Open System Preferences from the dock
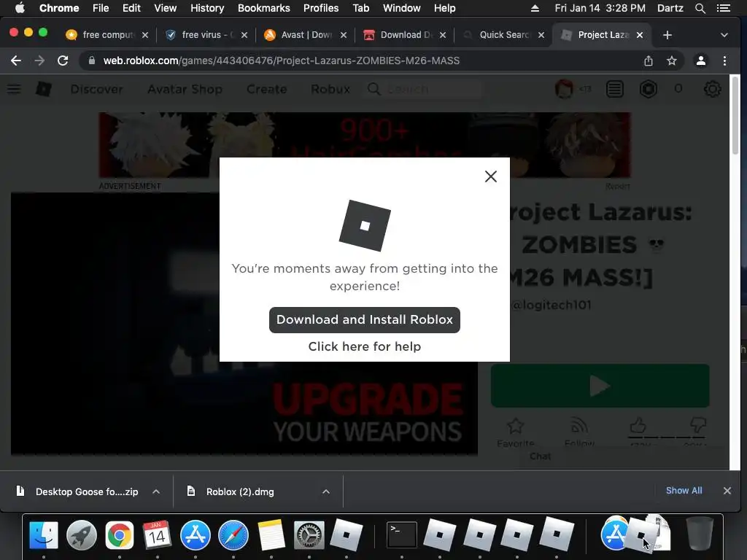Screen dimensions: 747x560 point(309,535)
